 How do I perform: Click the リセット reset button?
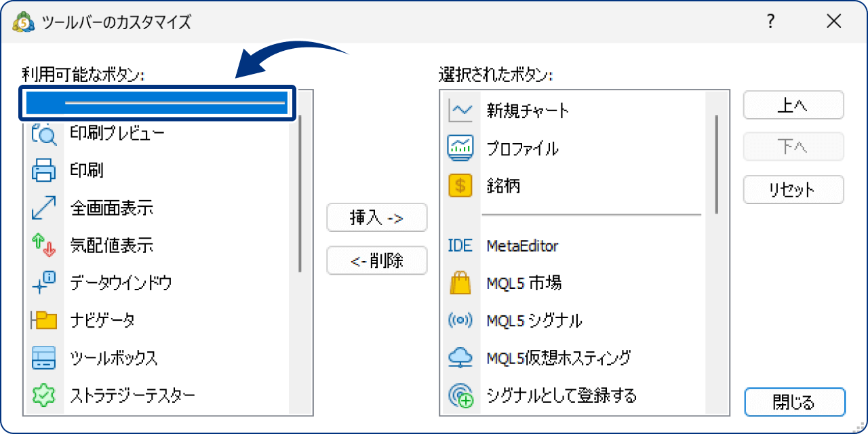[793, 190]
